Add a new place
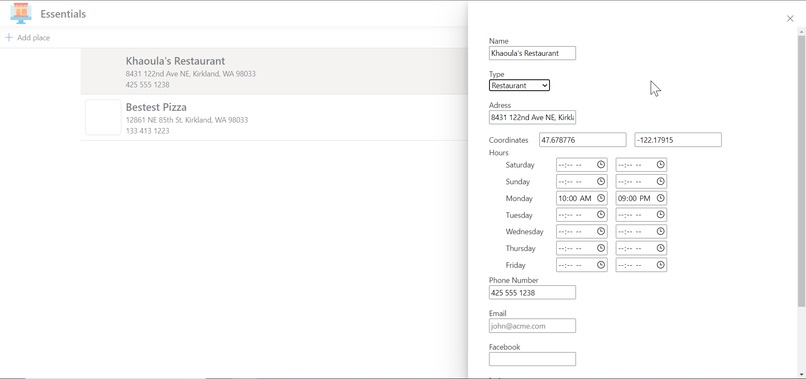Viewport: 806px width, 379px height. coord(28,38)
